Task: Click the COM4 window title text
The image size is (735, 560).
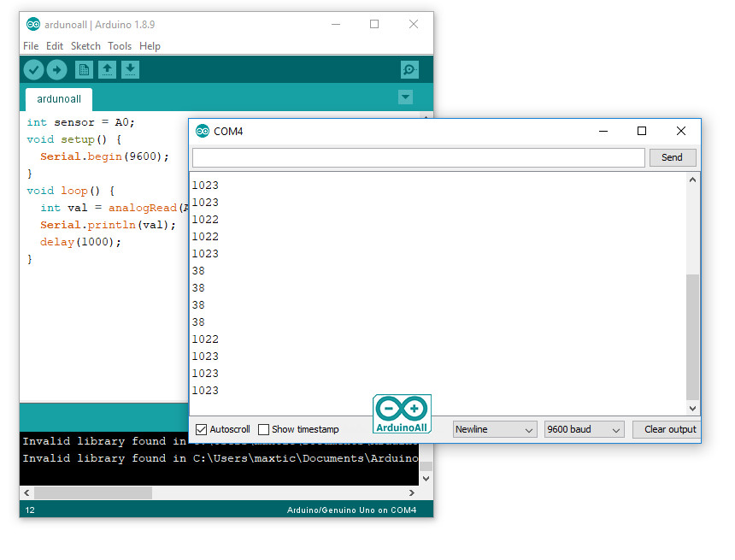Action: click(x=228, y=132)
